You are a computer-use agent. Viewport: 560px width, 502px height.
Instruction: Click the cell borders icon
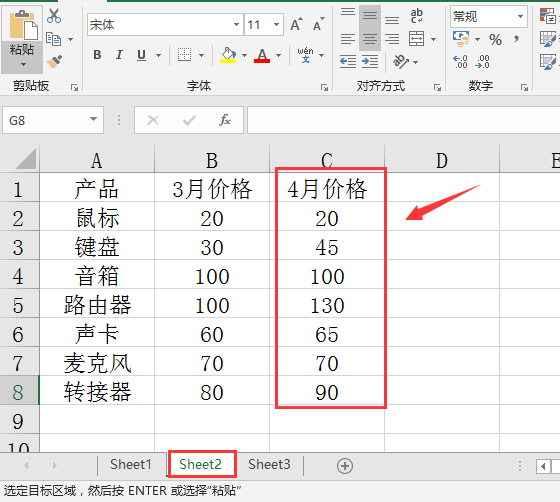(x=185, y=55)
